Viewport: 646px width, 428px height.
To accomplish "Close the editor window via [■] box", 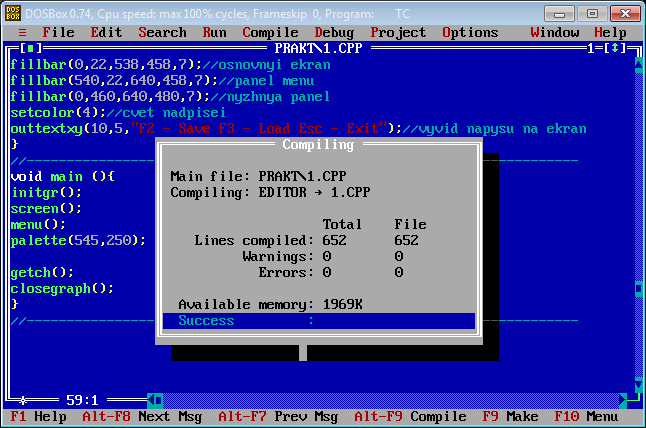I will pyautogui.click(x=30, y=48).
